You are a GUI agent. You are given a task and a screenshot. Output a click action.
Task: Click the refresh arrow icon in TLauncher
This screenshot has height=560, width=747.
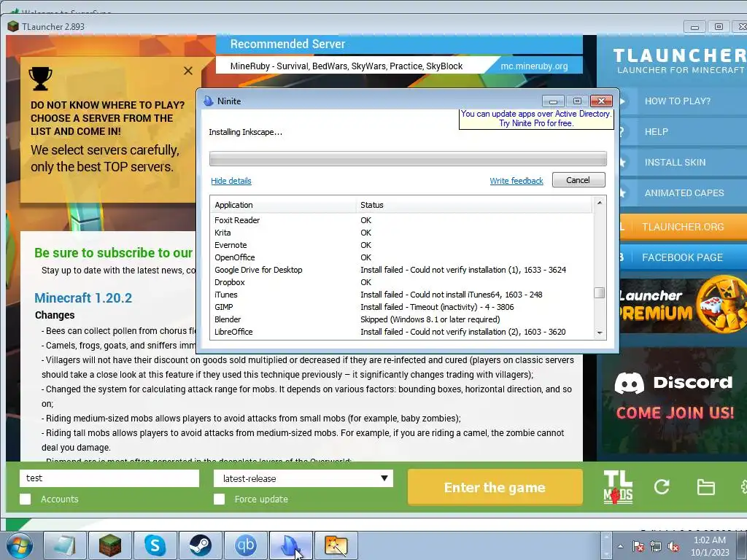pos(662,487)
